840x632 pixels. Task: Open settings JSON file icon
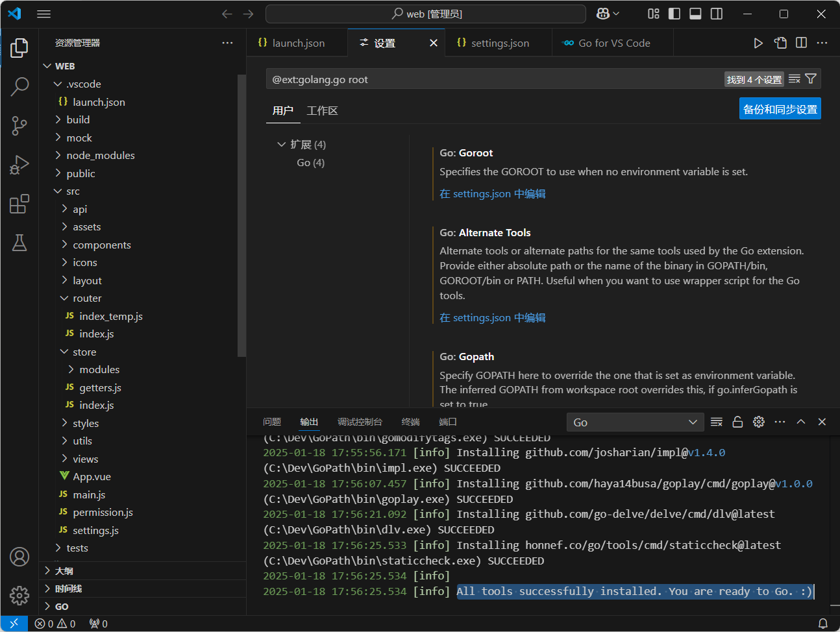tap(780, 43)
